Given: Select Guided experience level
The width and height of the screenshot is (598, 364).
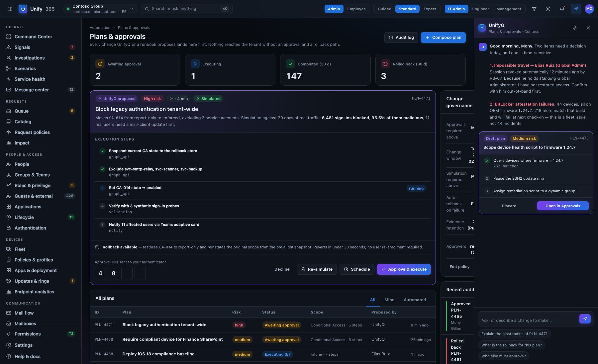Looking at the screenshot, I should [x=384, y=9].
